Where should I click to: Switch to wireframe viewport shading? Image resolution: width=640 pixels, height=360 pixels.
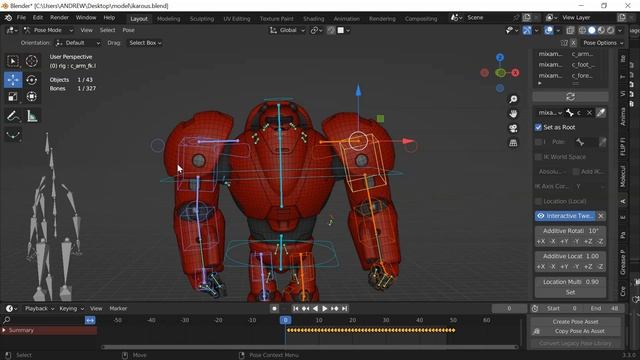tap(582, 30)
